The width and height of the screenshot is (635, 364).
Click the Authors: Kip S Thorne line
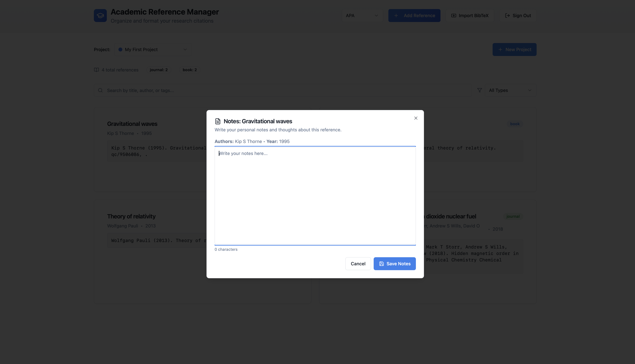click(x=252, y=141)
